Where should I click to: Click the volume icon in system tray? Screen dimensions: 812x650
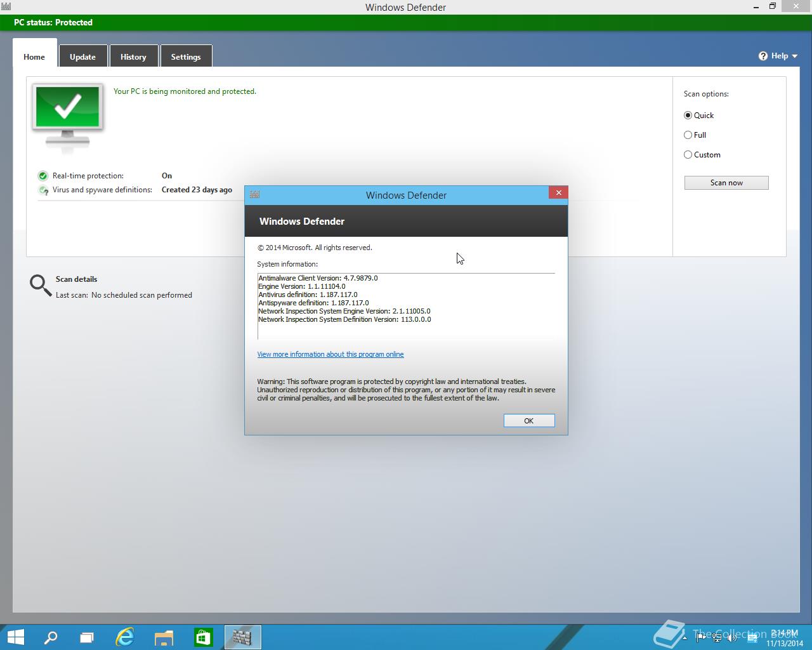click(732, 637)
